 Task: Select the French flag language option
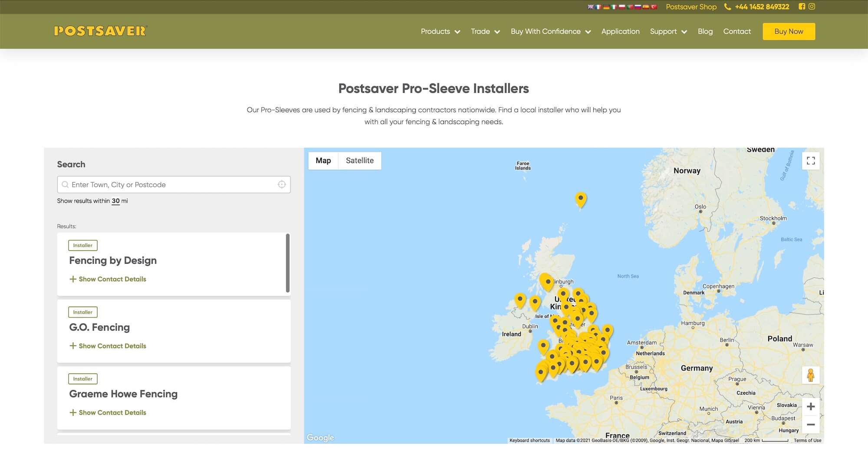(598, 7)
